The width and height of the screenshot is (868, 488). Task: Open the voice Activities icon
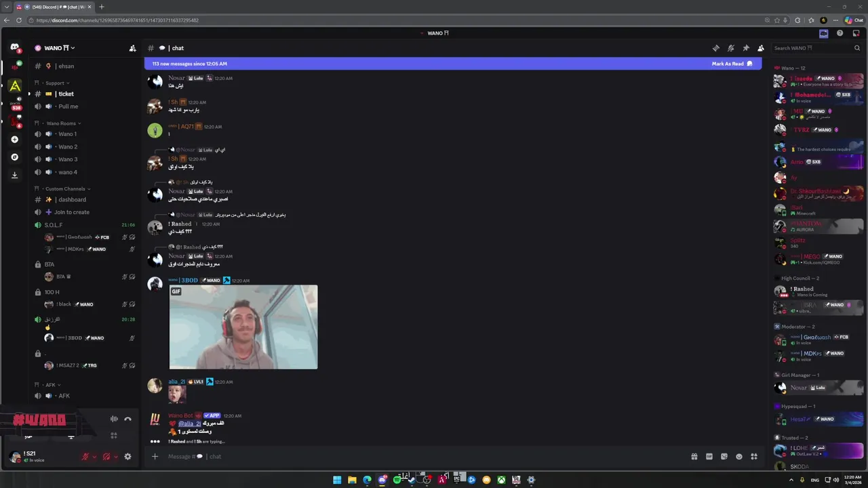click(114, 436)
